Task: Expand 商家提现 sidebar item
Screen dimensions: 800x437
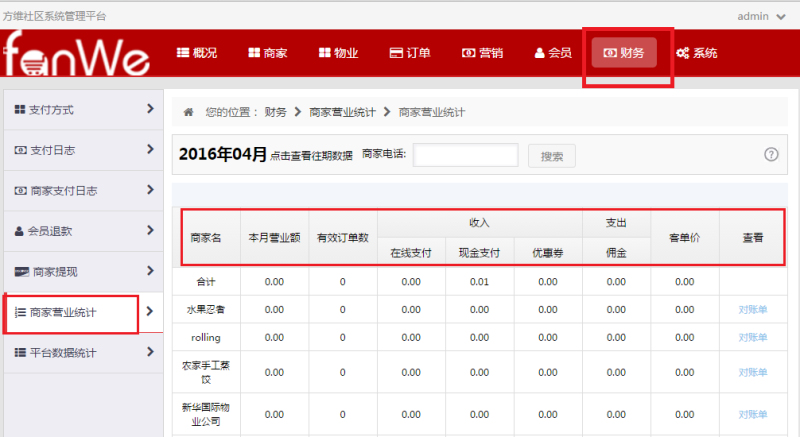Action: pyautogui.click(x=82, y=271)
